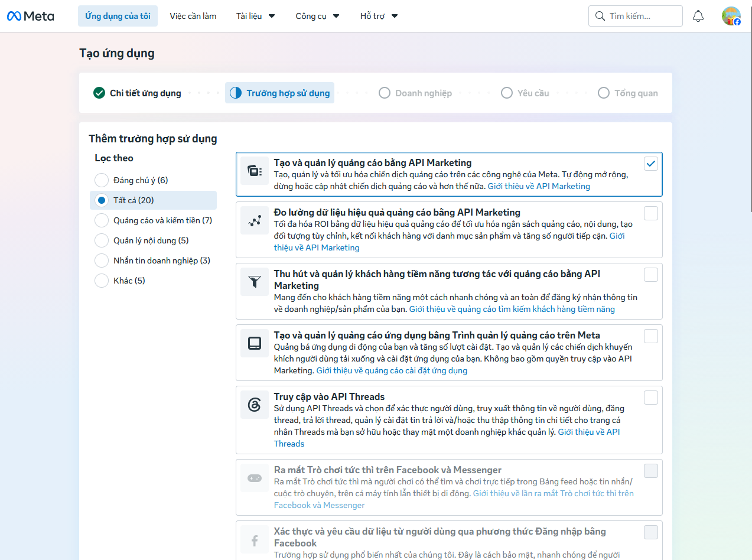Screen dimensions: 752x560
Task: Check Tạo và quản lý quảng cáo ứng dụng
Action: coord(651,336)
